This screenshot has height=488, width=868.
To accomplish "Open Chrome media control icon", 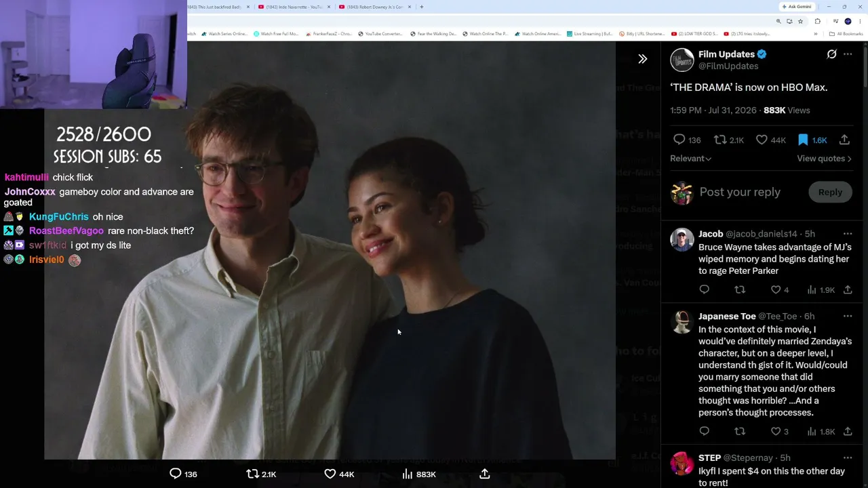I will tap(835, 21).
